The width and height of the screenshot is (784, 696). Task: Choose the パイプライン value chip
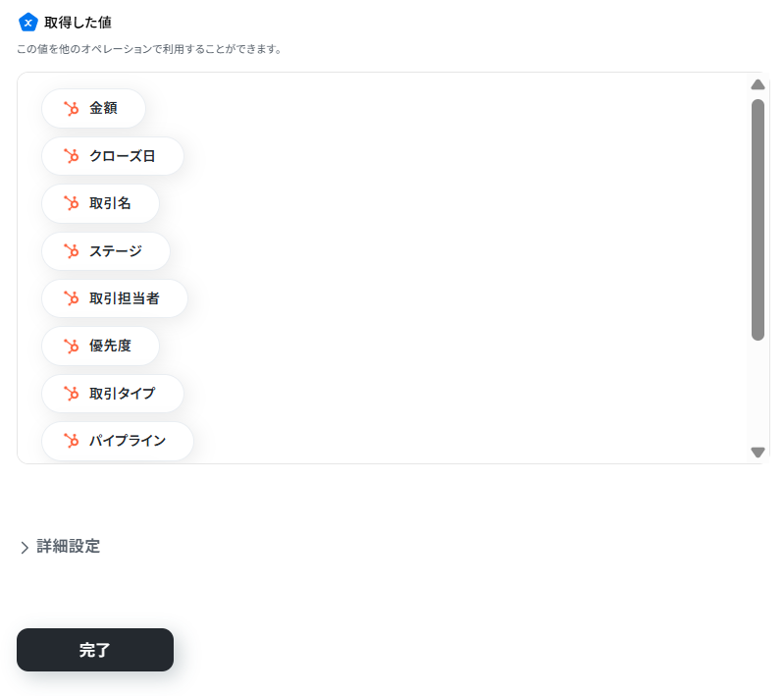tap(118, 441)
